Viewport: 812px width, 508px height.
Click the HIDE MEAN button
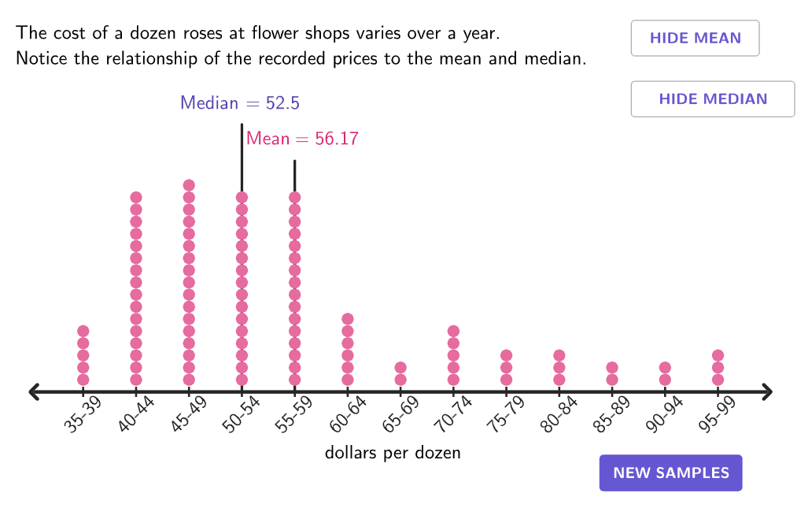pos(695,38)
